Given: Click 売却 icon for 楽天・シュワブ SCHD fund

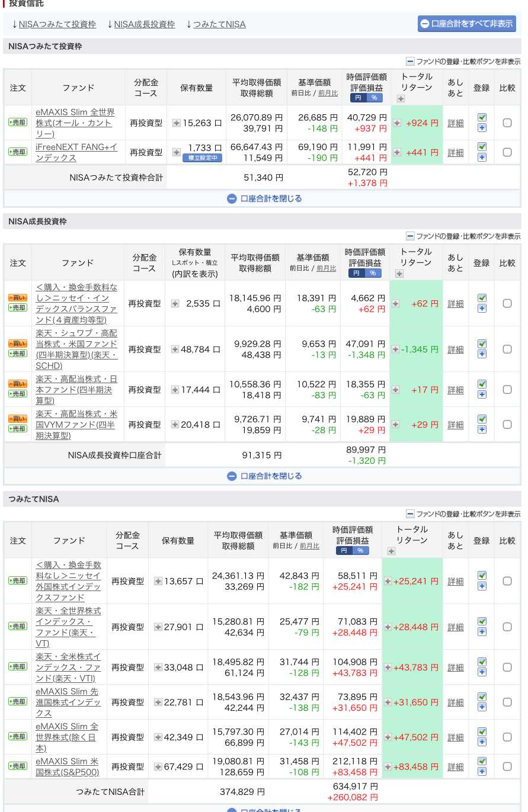Looking at the screenshot, I should pyautogui.click(x=18, y=354).
